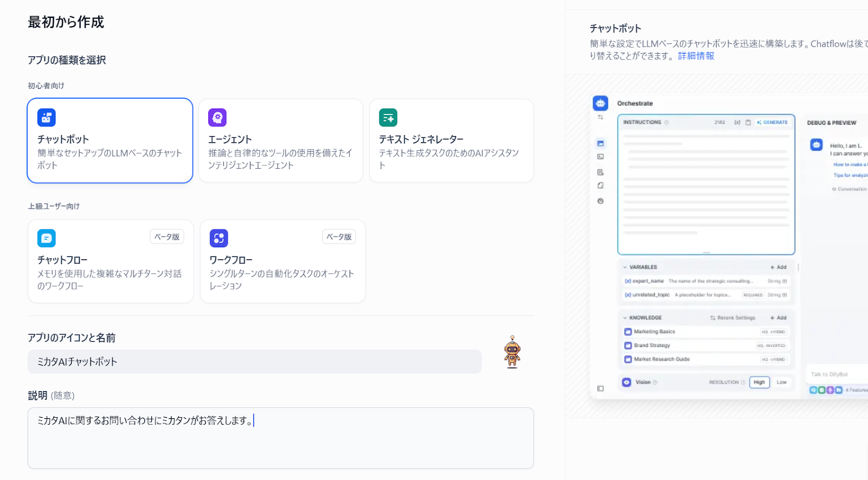Open the 詳細情報 link
The height and width of the screenshot is (480, 868).
696,56
